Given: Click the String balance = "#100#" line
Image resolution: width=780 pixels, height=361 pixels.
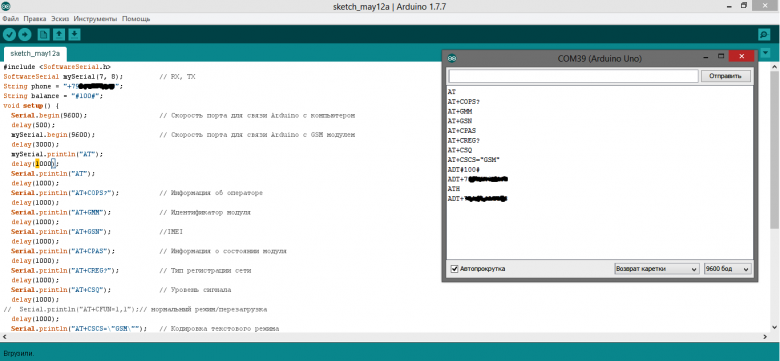Looking at the screenshot, I should (x=53, y=96).
